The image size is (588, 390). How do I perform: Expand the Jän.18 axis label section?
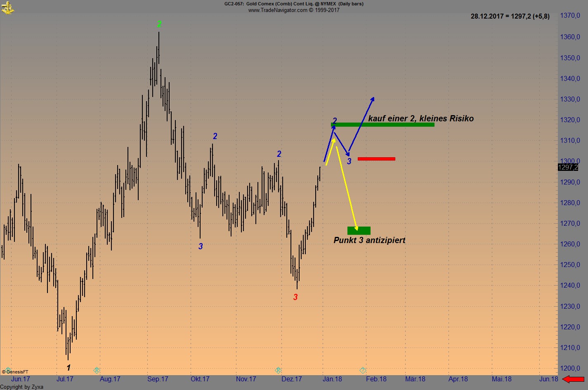pos(332,379)
